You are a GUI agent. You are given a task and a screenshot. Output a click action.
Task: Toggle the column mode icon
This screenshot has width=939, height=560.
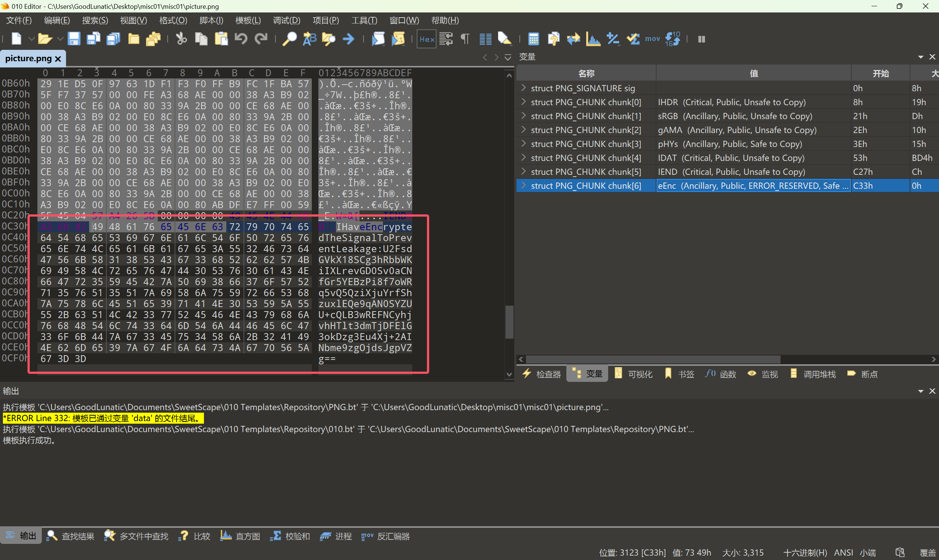pyautogui.click(x=485, y=39)
